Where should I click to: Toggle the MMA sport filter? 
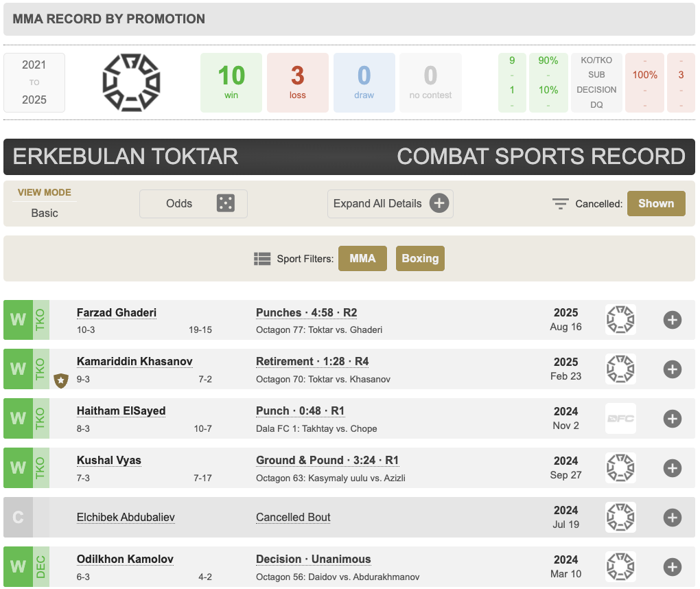click(x=362, y=259)
